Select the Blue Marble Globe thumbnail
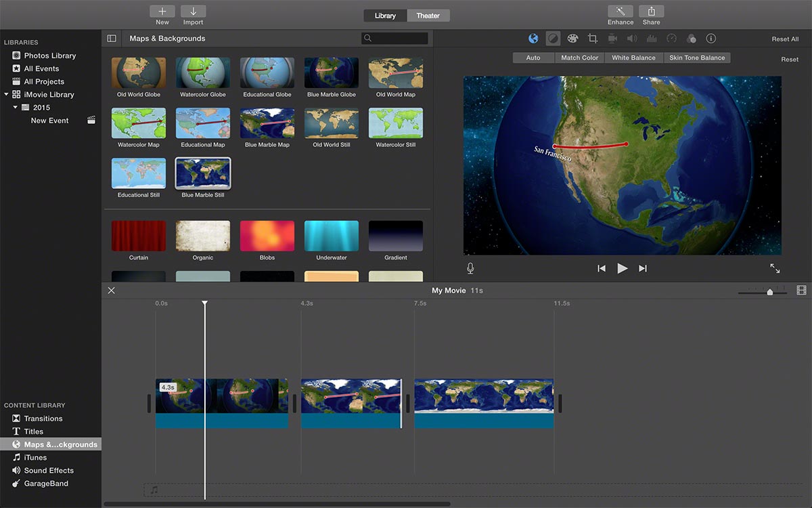 click(332, 73)
